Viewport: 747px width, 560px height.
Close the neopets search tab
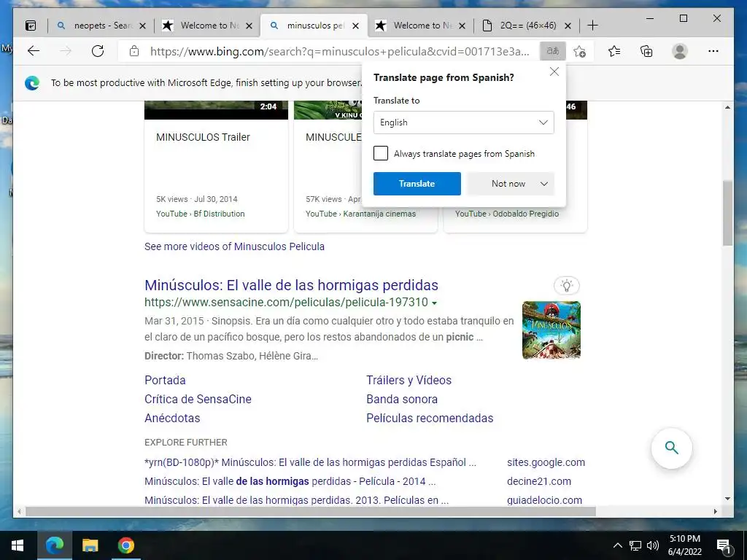pyautogui.click(x=142, y=26)
